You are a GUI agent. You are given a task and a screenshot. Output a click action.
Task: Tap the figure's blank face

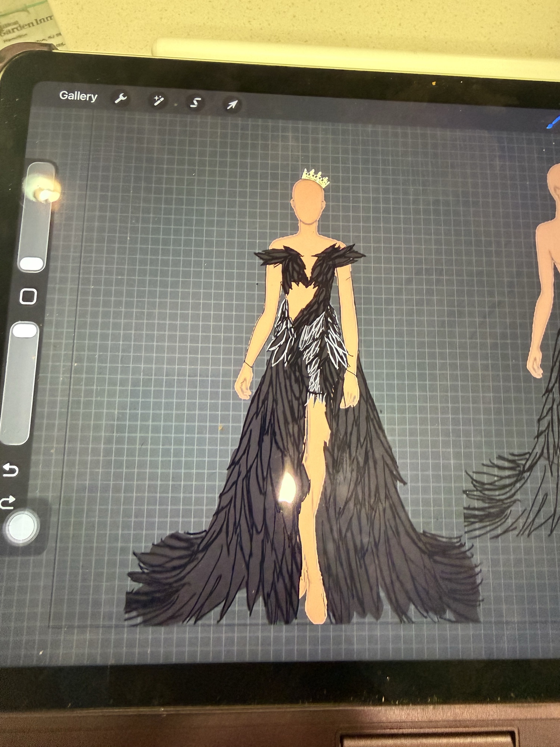[x=309, y=204]
